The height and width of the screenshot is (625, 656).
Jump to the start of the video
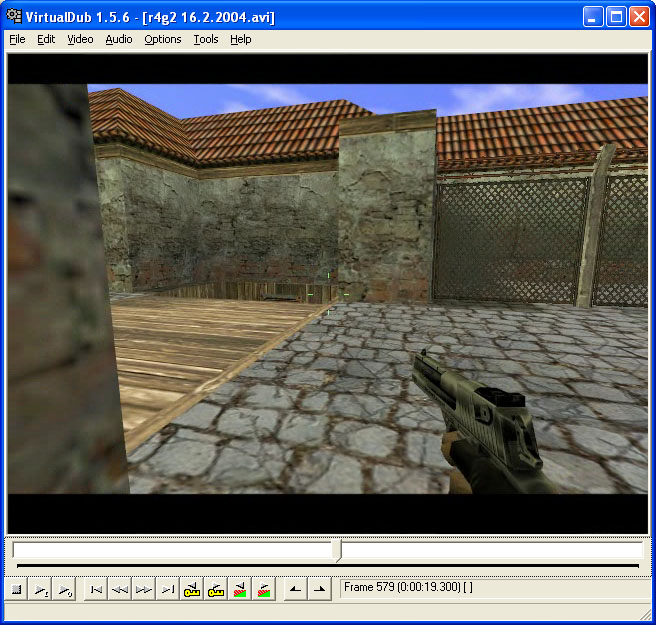click(96, 589)
